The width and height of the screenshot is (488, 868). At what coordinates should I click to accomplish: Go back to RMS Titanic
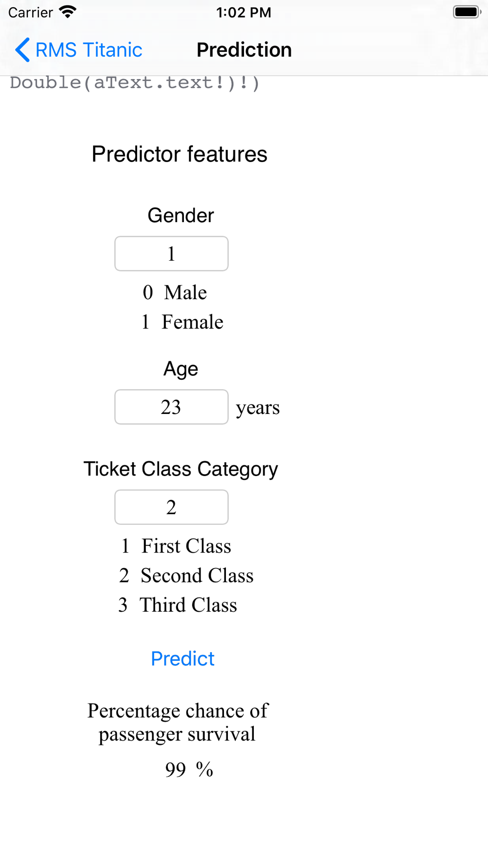79,50
